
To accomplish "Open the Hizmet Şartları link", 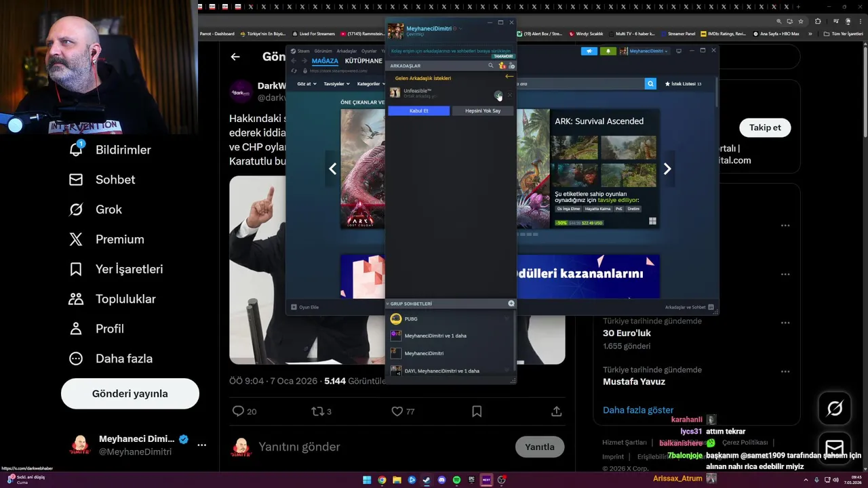I will click(x=625, y=443).
